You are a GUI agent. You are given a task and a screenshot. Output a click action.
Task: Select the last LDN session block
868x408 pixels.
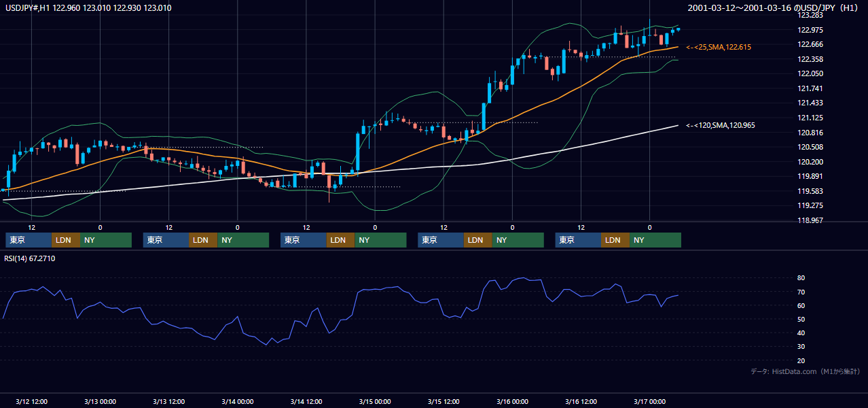tap(616, 240)
